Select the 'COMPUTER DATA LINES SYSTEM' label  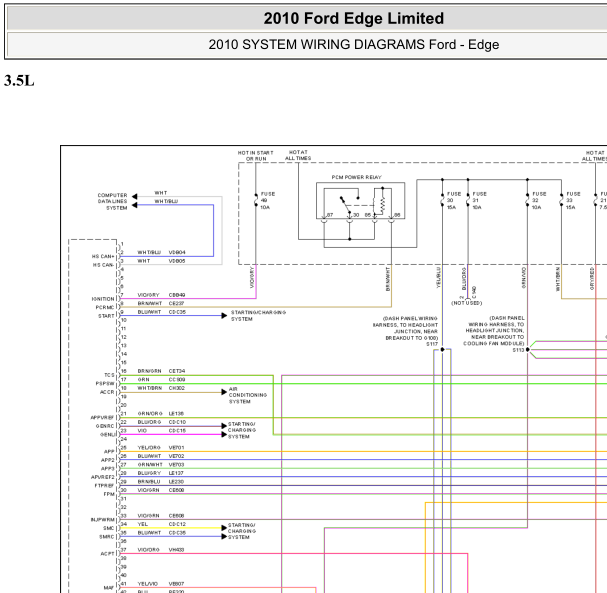pyautogui.click(x=112, y=202)
